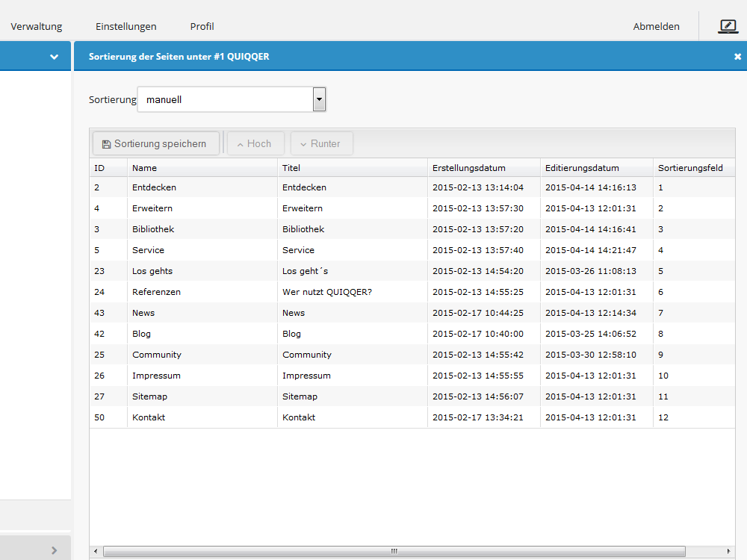Sort table by the ID column header
The image size is (747, 560).
click(x=100, y=168)
